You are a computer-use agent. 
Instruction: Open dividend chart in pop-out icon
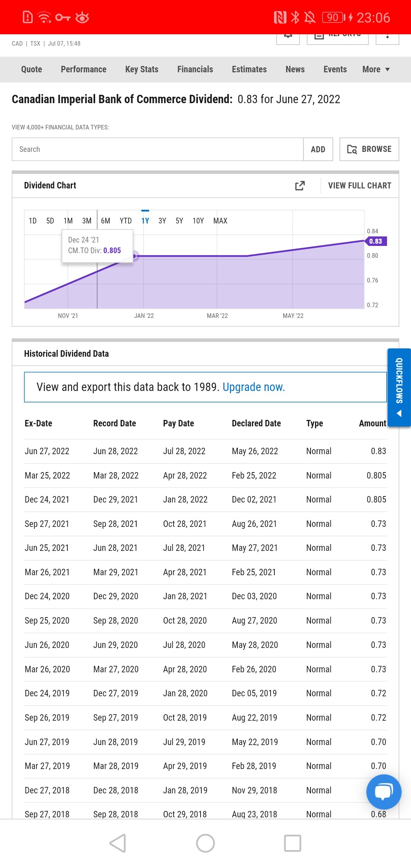click(x=300, y=185)
